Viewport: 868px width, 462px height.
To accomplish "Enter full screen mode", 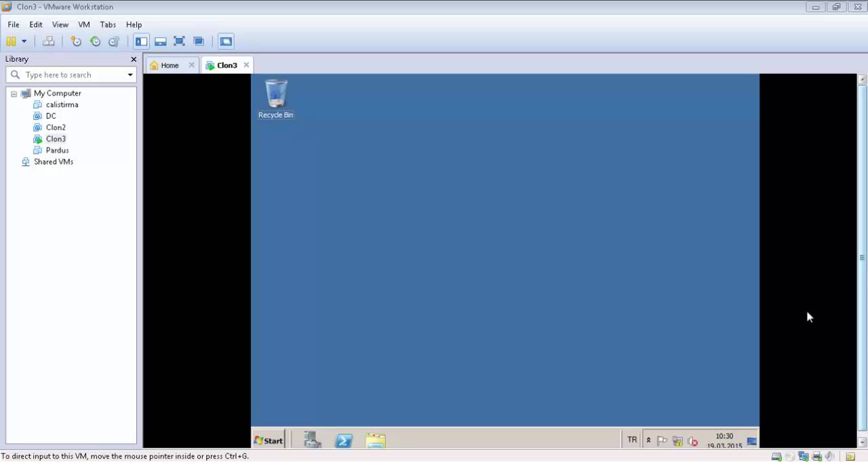I will [x=180, y=41].
